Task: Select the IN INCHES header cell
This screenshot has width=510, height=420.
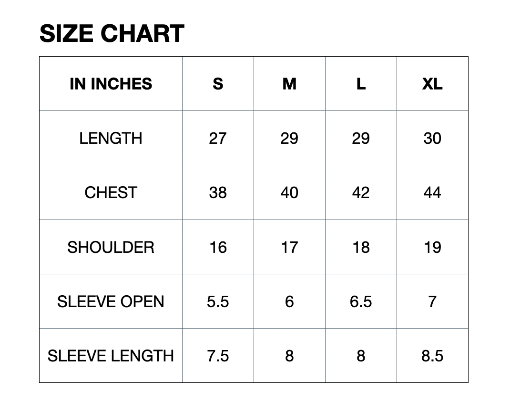Action: 111,84
